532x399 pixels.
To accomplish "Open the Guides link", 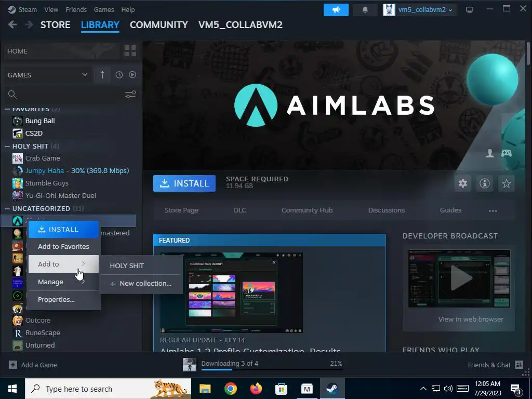I will (x=450, y=210).
